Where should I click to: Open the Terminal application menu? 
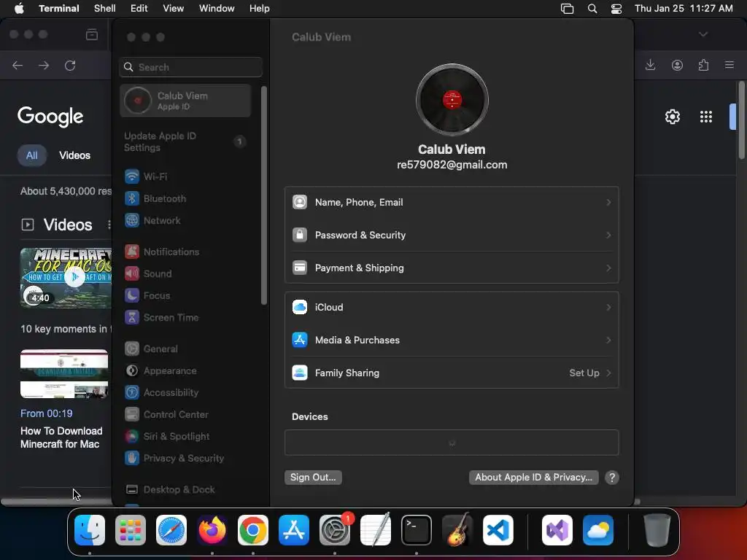tap(59, 9)
